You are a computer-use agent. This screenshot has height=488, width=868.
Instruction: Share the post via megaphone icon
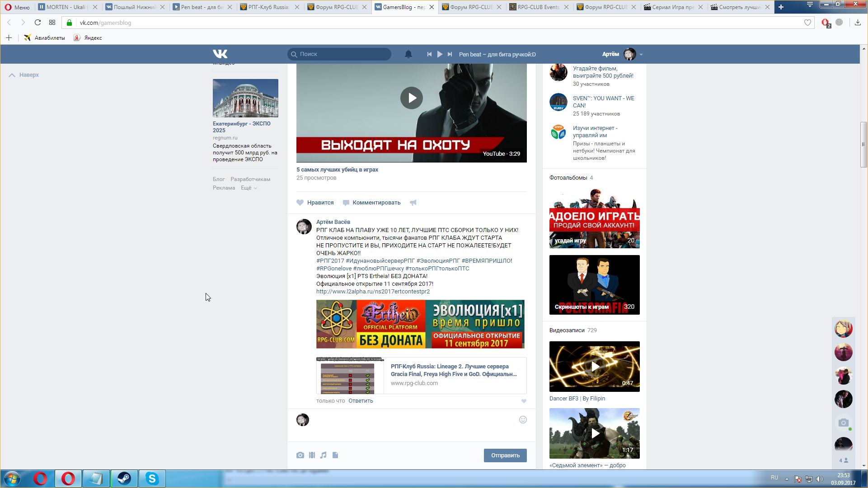pos(413,203)
